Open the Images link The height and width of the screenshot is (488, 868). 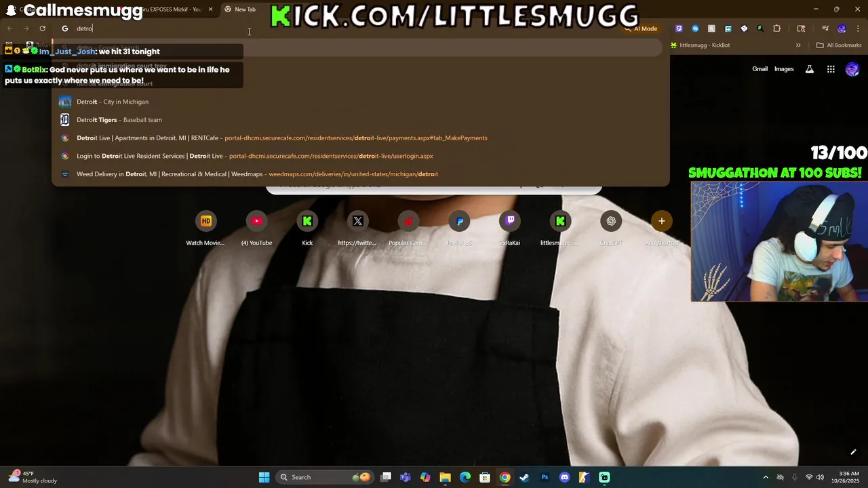(784, 69)
